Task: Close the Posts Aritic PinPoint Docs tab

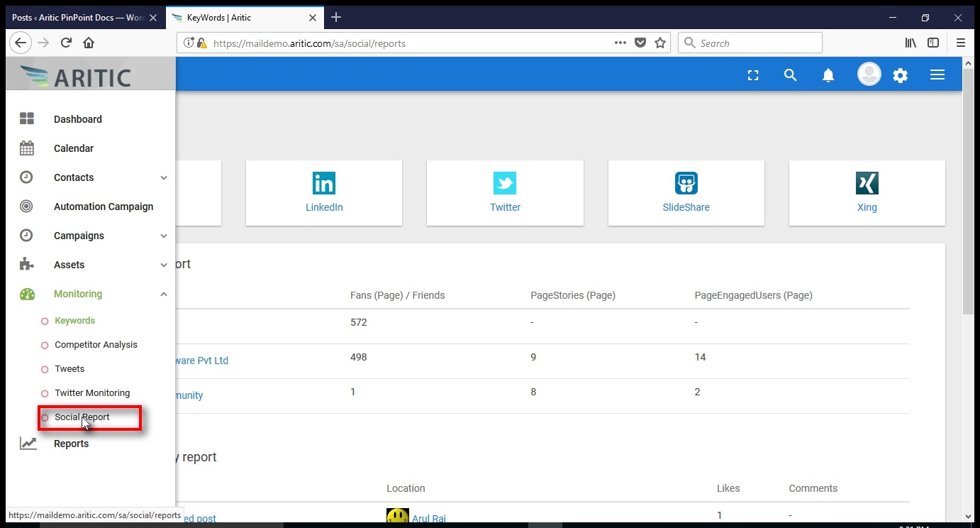Action: pos(153,17)
